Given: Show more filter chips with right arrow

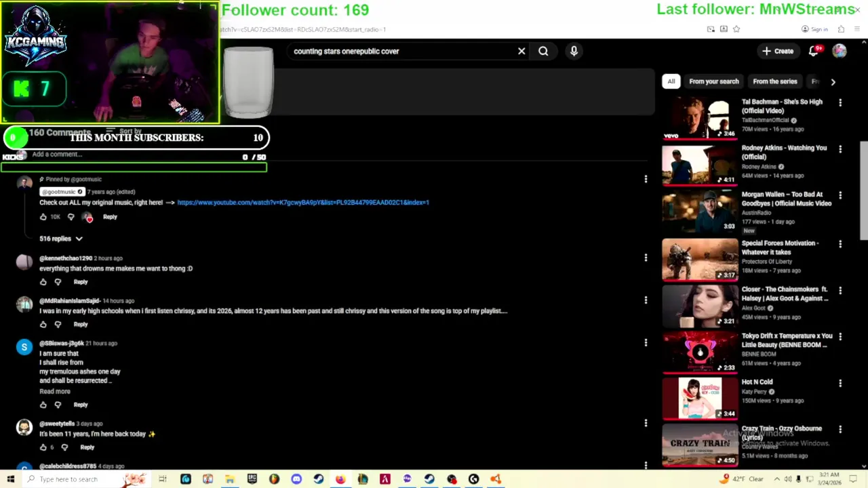Looking at the screenshot, I should point(833,81).
